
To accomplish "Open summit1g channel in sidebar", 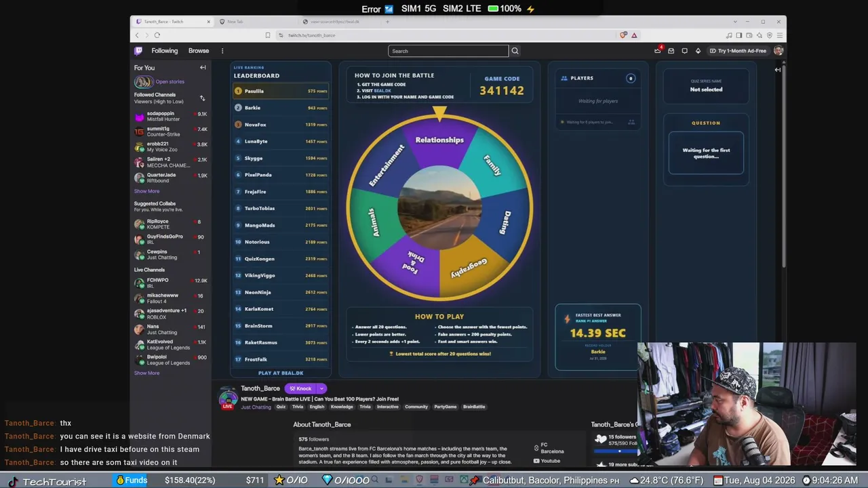I will click(x=171, y=131).
